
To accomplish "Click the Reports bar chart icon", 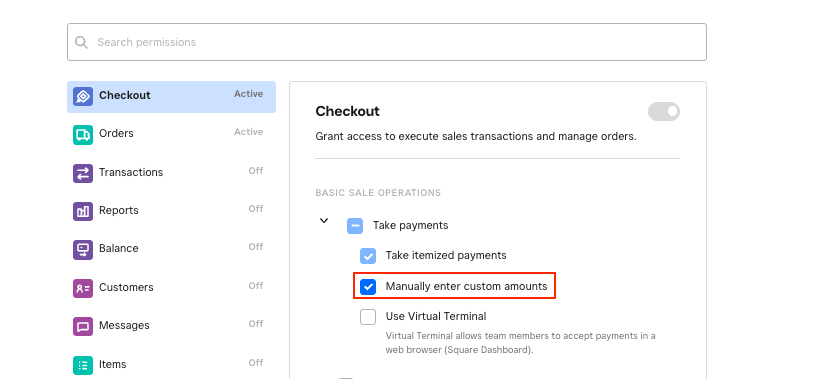I will click(x=83, y=211).
